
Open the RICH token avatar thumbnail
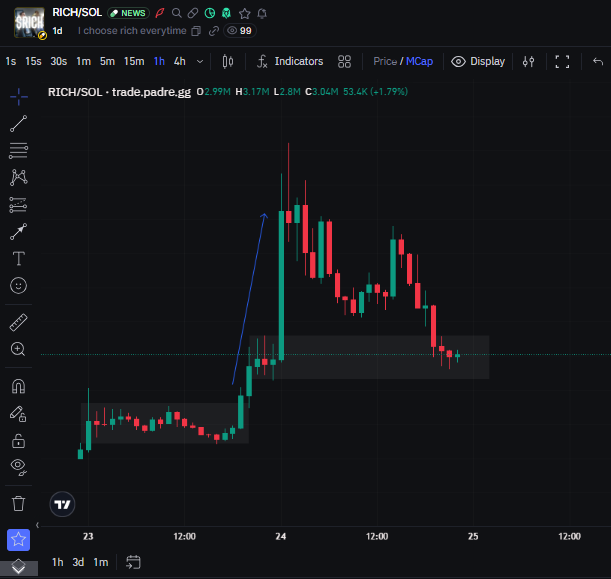click(x=29, y=23)
